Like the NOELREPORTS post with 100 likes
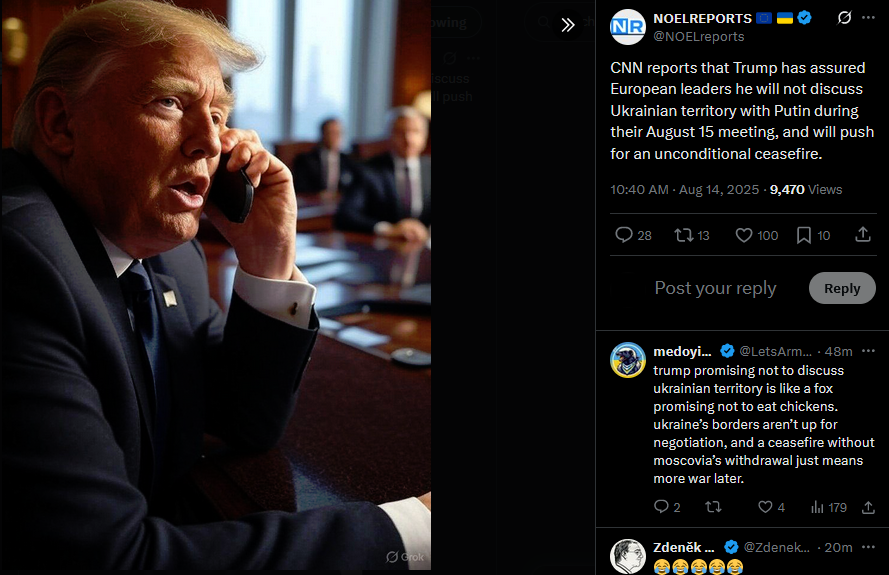 pos(756,235)
